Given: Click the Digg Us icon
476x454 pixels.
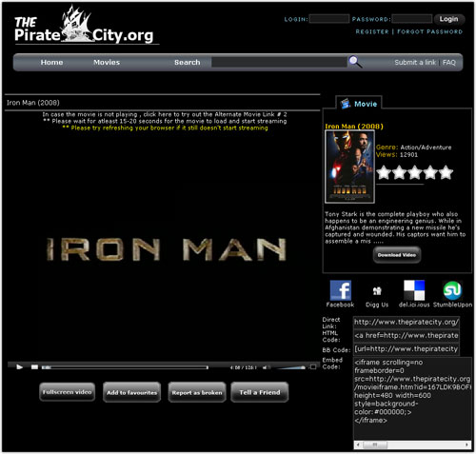Looking at the screenshot, I should 377,290.
